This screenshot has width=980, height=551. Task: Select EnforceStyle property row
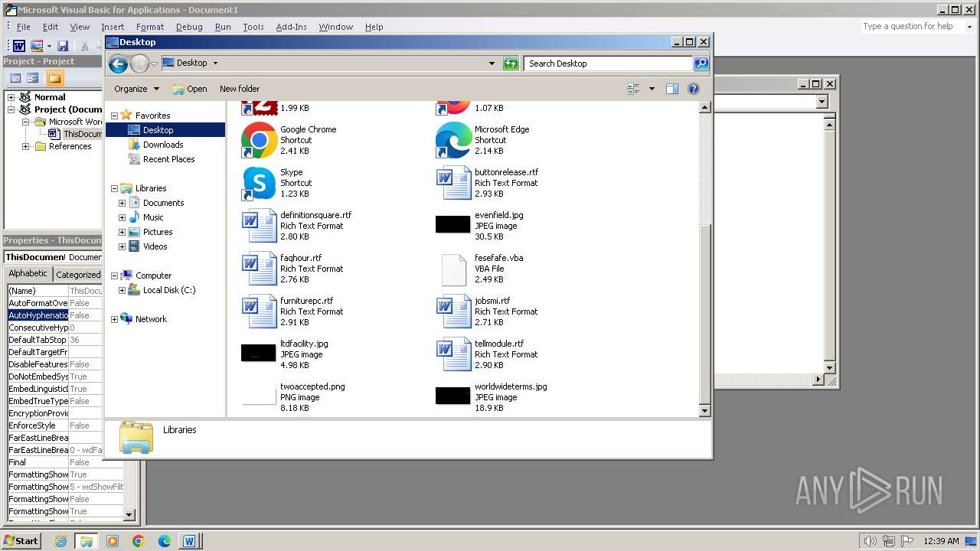click(54, 425)
